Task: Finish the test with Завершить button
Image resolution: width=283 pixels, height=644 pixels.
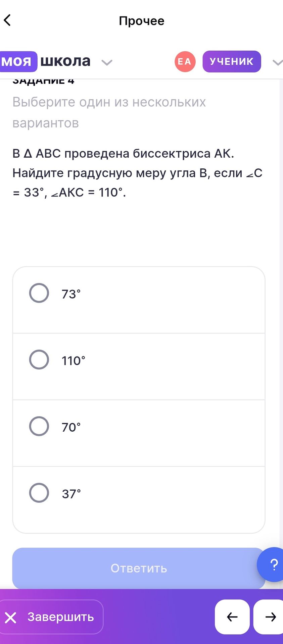Action: point(51,617)
